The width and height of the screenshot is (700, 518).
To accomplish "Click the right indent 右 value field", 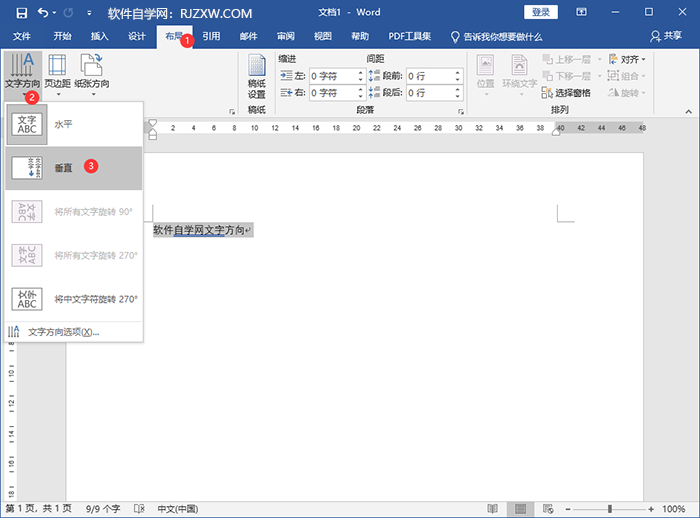I will 333,93.
